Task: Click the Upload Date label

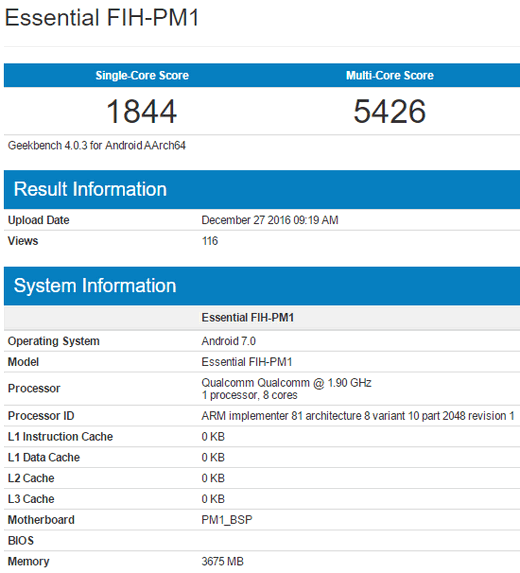Action: click(x=38, y=220)
